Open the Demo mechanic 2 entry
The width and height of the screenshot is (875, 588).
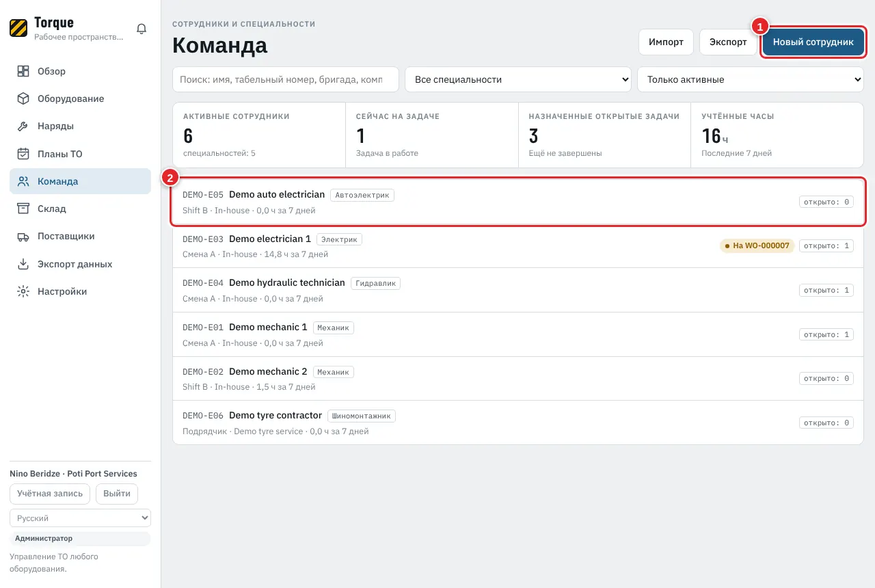tap(518, 379)
